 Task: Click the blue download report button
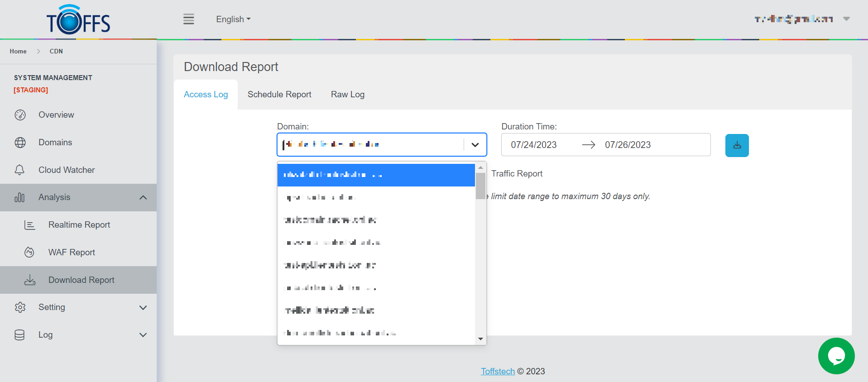click(737, 145)
